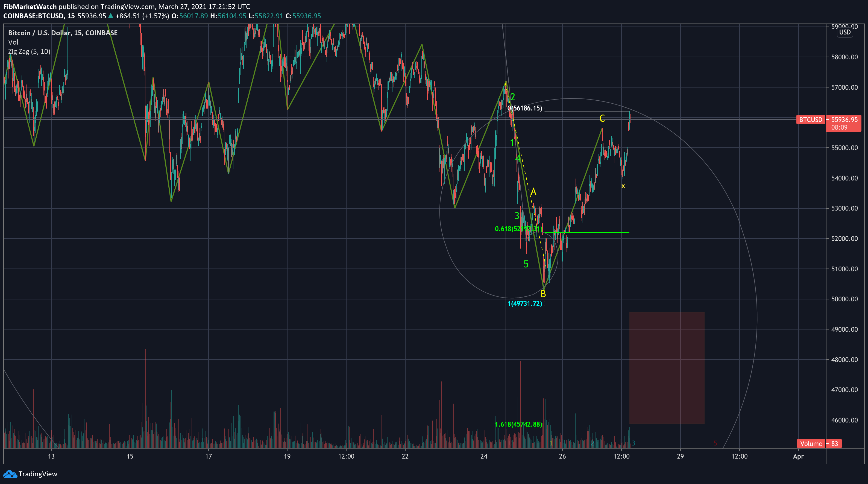
Task: Click the small yellow x marker
Action: click(x=623, y=186)
